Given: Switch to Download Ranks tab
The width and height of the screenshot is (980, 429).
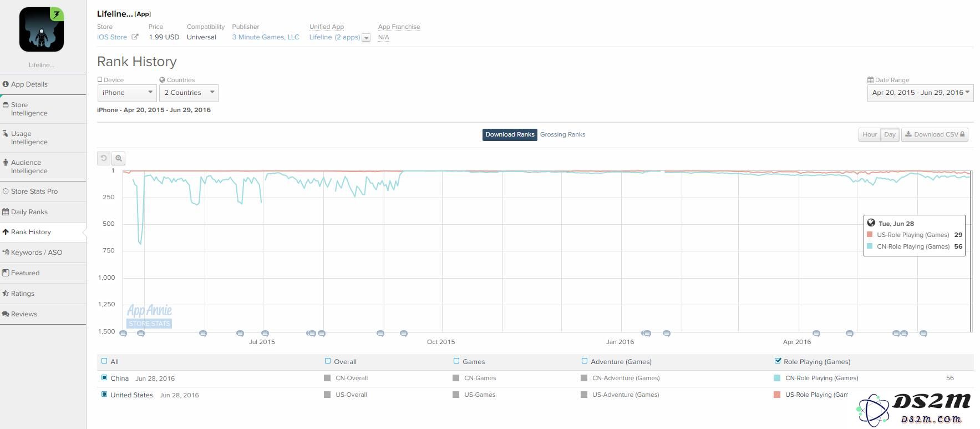Looking at the screenshot, I should click(x=510, y=134).
